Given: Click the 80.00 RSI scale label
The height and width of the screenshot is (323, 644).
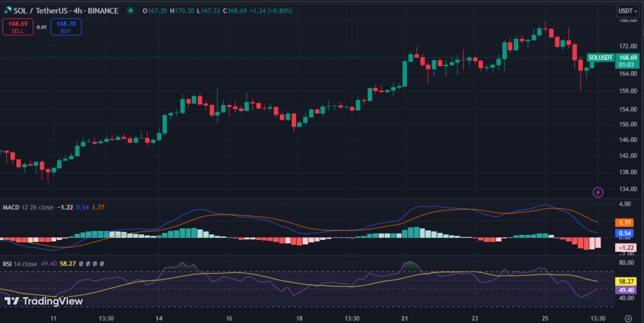Looking at the screenshot, I should 626,263.
